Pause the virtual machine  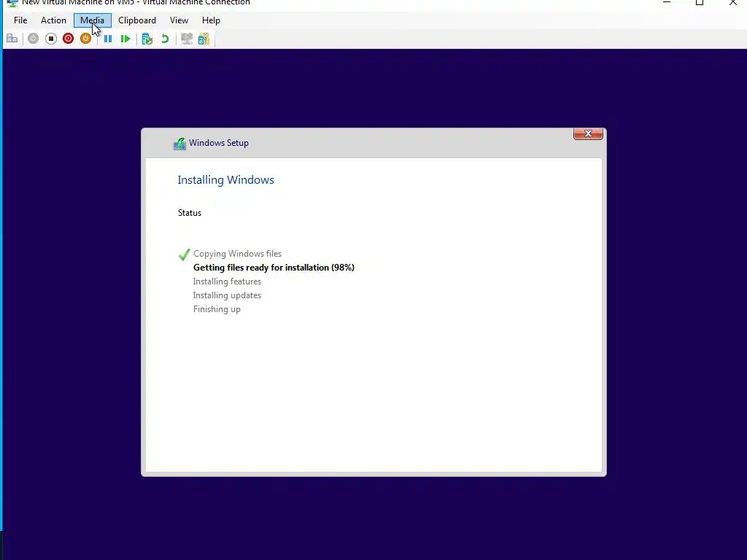click(x=108, y=39)
